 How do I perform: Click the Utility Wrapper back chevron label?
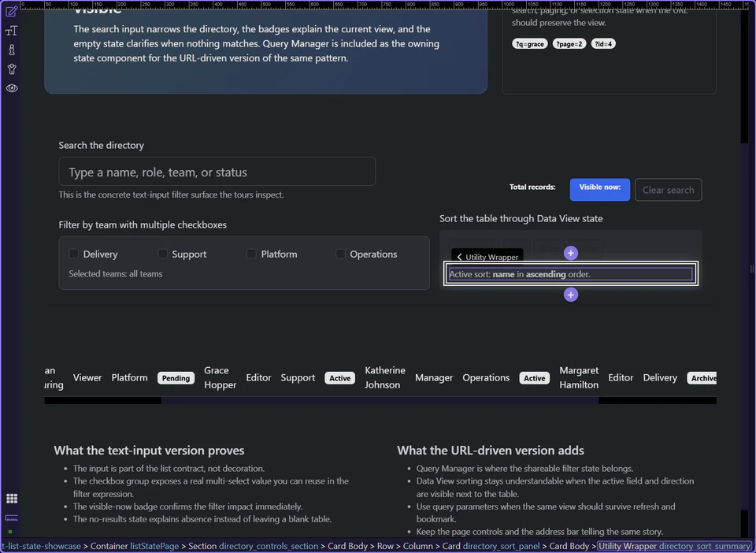tap(487, 257)
